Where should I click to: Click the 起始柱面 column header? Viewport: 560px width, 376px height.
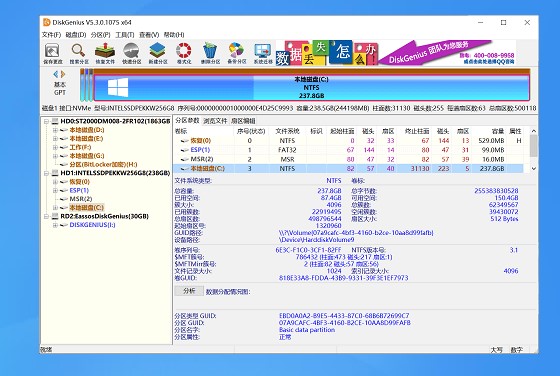click(x=341, y=131)
